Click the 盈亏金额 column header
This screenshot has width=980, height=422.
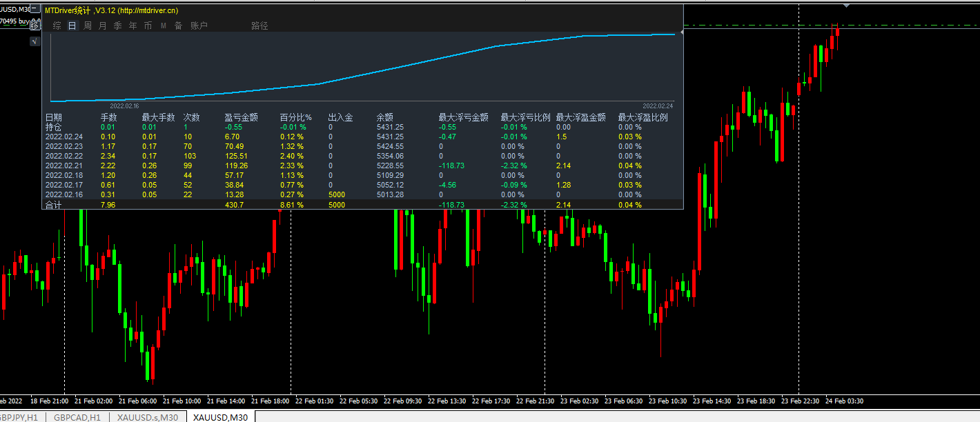coord(242,117)
